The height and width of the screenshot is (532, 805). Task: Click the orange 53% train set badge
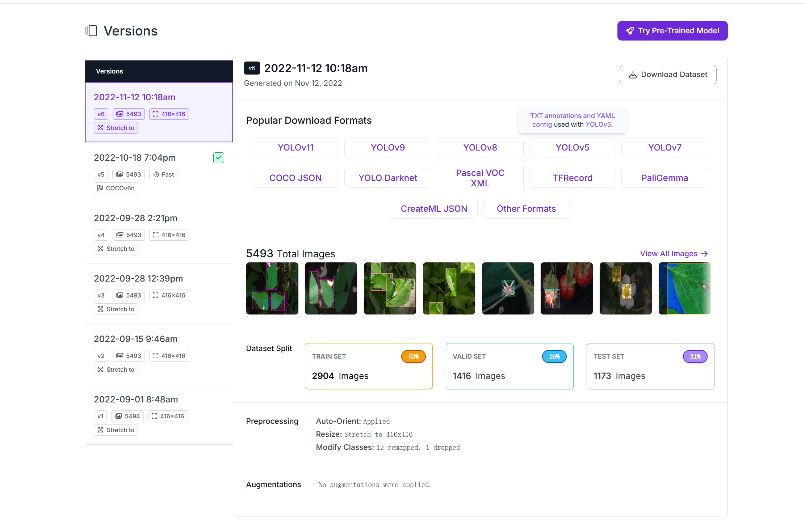coord(414,356)
